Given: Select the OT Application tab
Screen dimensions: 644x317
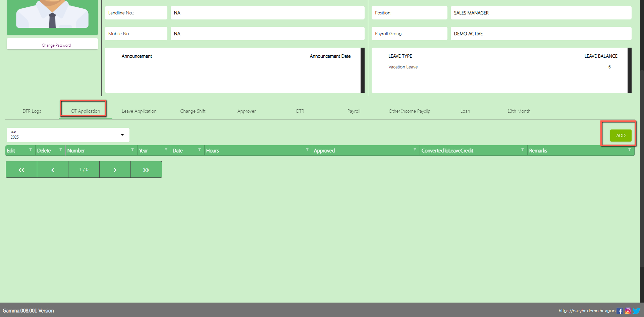Looking at the screenshot, I should tap(86, 111).
